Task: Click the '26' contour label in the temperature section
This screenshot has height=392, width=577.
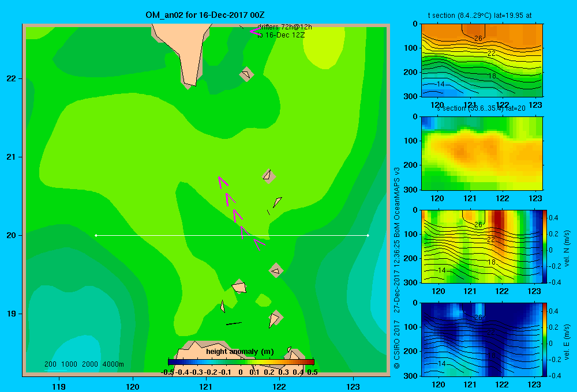Action: (x=478, y=38)
